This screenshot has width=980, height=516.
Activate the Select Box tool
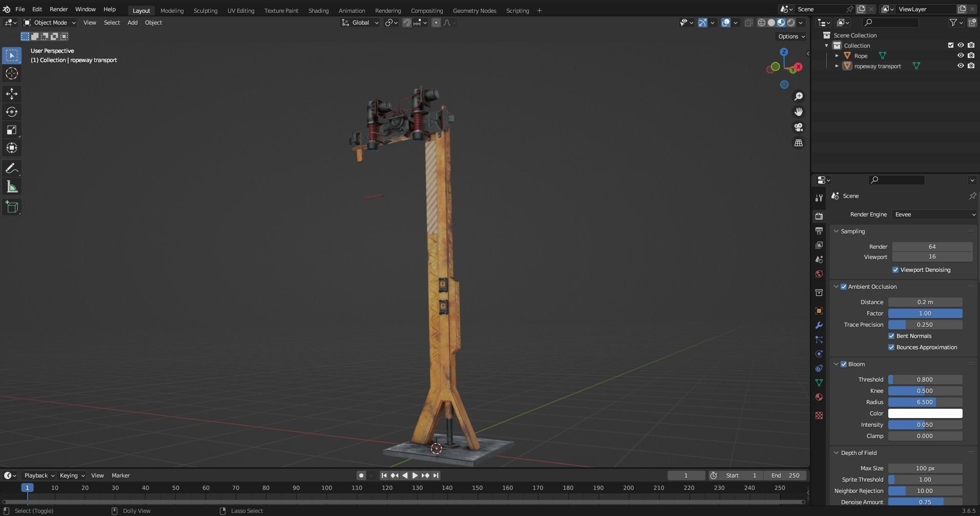[x=12, y=55]
